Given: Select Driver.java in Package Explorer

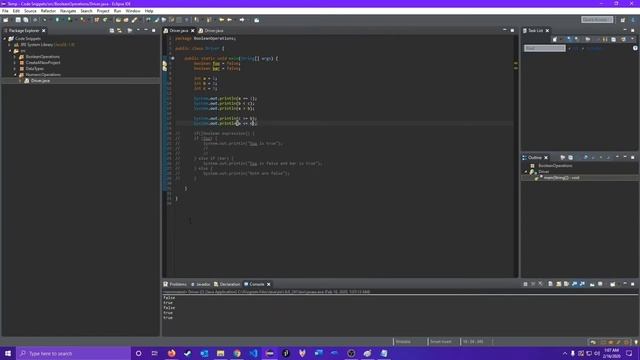Looking at the screenshot, I should tap(40, 81).
